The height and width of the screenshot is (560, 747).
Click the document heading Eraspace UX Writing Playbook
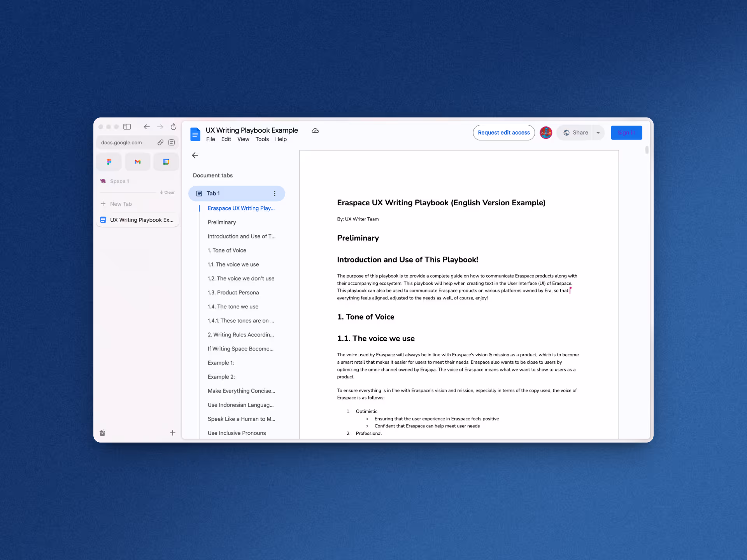[x=441, y=203]
